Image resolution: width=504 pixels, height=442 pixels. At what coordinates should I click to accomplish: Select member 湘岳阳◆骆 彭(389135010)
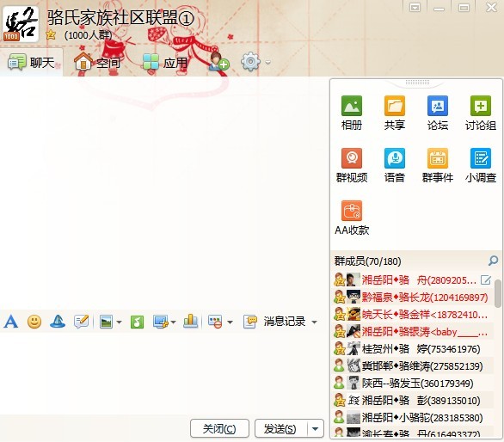click(413, 400)
